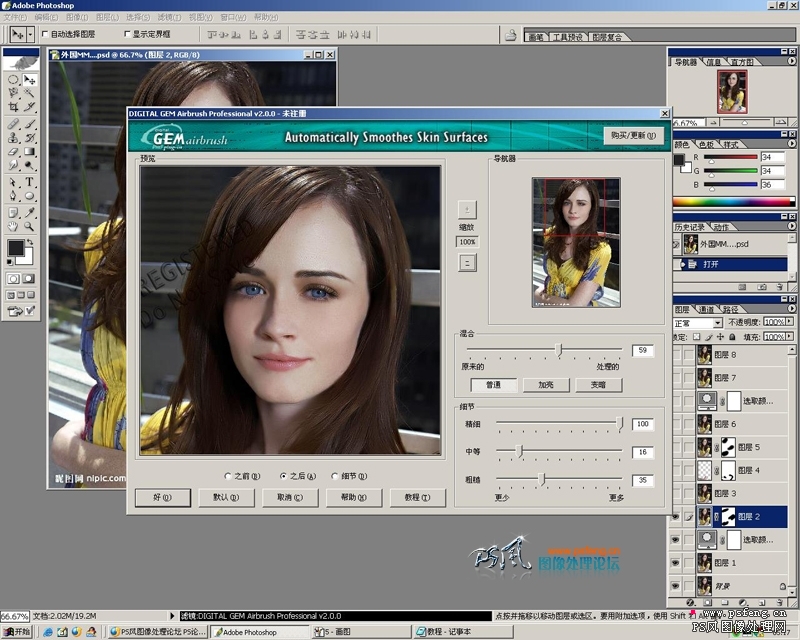Hide 图层 1 via its eye icon
This screenshot has width=800, height=640.
click(676, 563)
